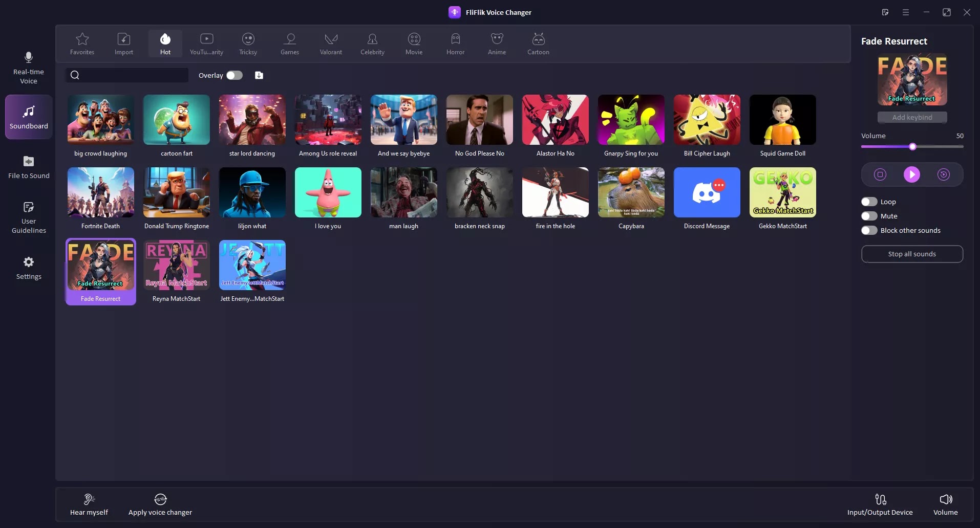Open File to Sound feature
980x528 pixels.
(x=28, y=167)
